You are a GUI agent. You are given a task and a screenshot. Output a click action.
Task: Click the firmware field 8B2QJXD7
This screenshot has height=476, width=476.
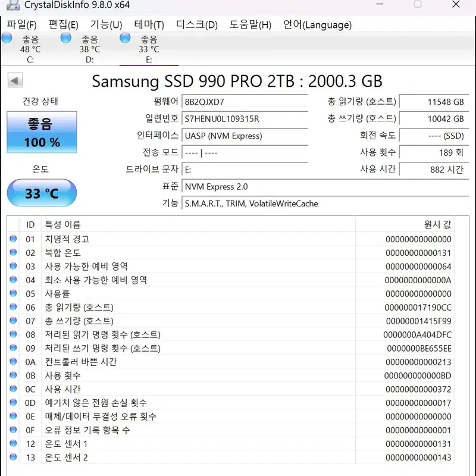tap(245, 101)
